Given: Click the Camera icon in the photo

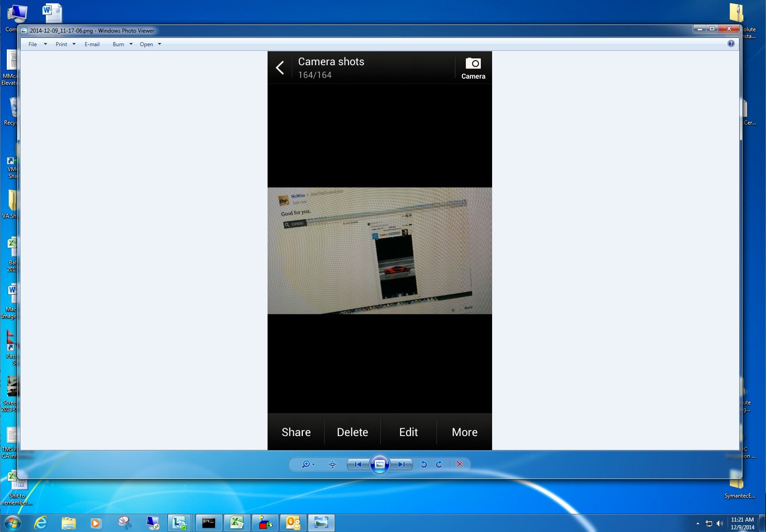Looking at the screenshot, I should coord(473,68).
